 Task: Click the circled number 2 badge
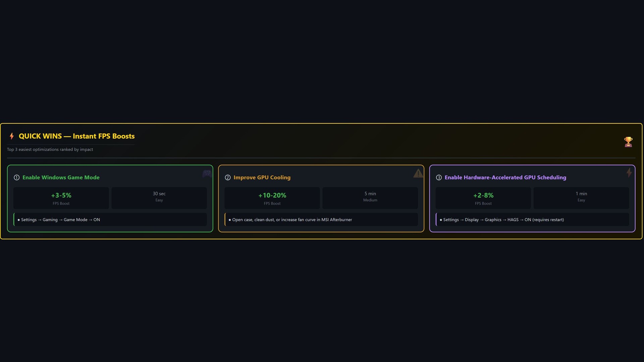click(228, 178)
